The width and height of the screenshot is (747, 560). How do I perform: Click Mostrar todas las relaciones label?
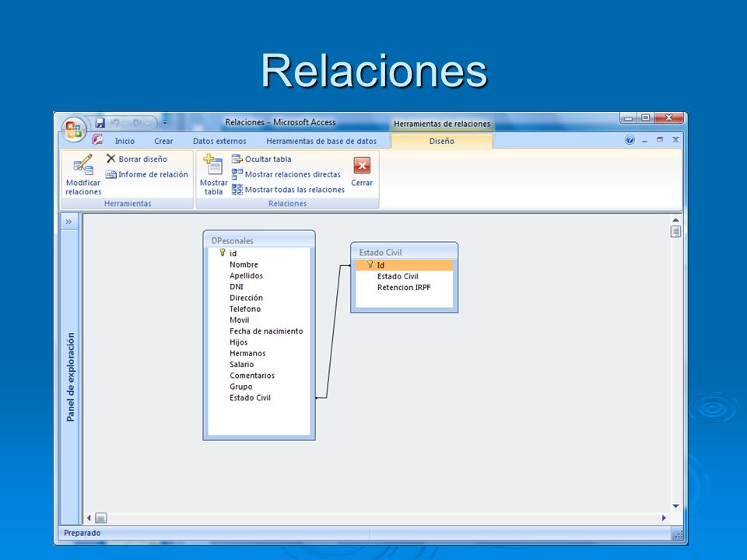tap(295, 190)
